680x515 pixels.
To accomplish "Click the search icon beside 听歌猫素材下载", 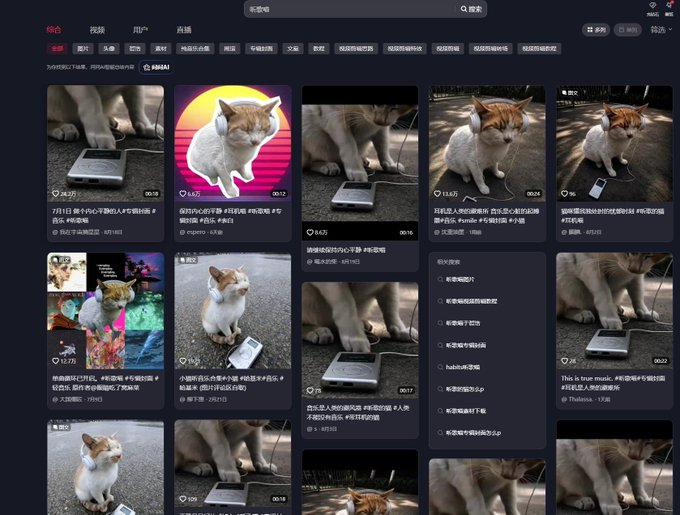I will pyautogui.click(x=440, y=411).
